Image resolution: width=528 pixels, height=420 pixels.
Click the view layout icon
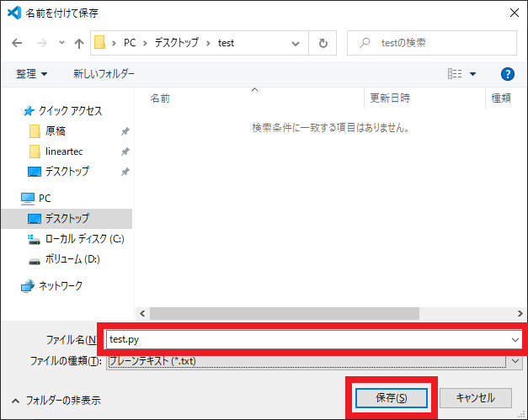[x=455, y=74]
